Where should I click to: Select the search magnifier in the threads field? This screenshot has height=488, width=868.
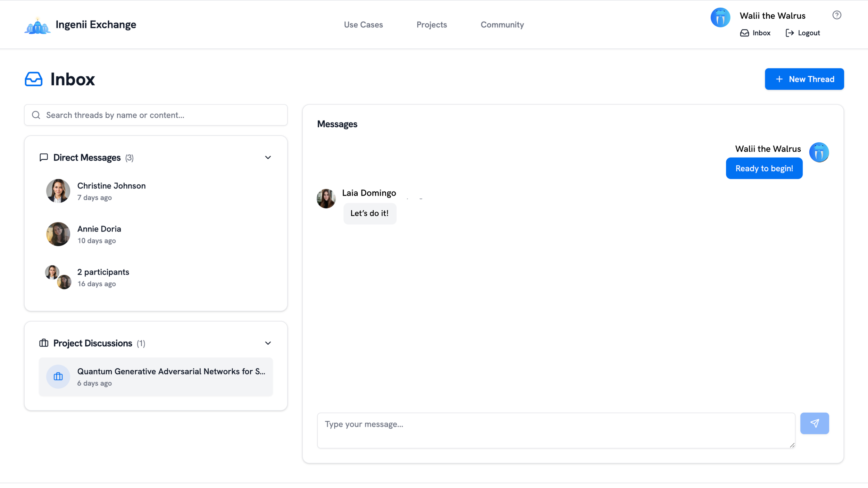36,115
